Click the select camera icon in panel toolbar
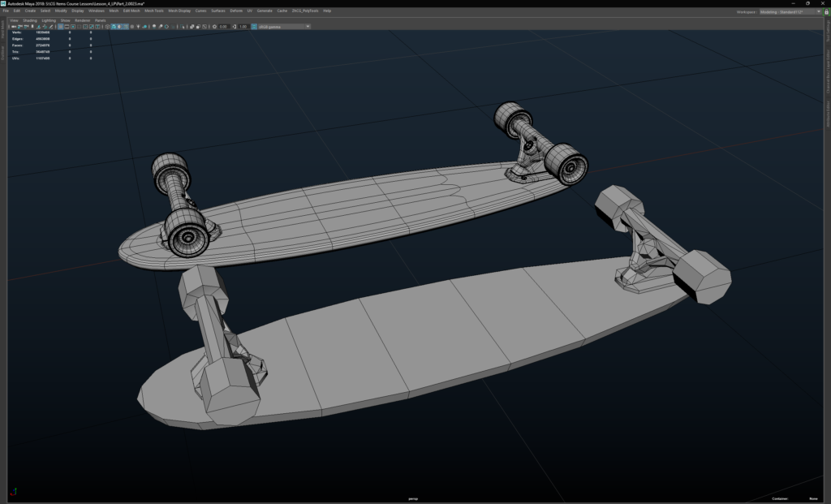This screenshot has height=504, width=831. click(x=13, y=27)
